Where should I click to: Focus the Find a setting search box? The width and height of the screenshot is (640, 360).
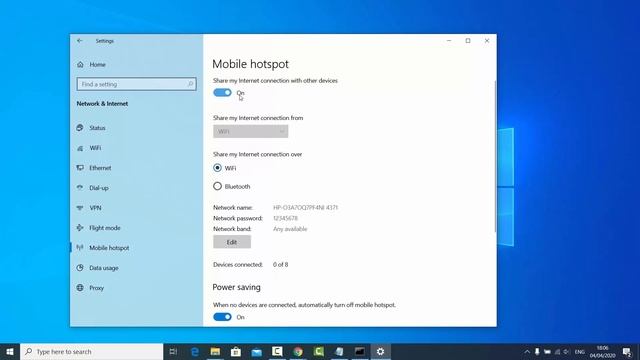[136, 84]
